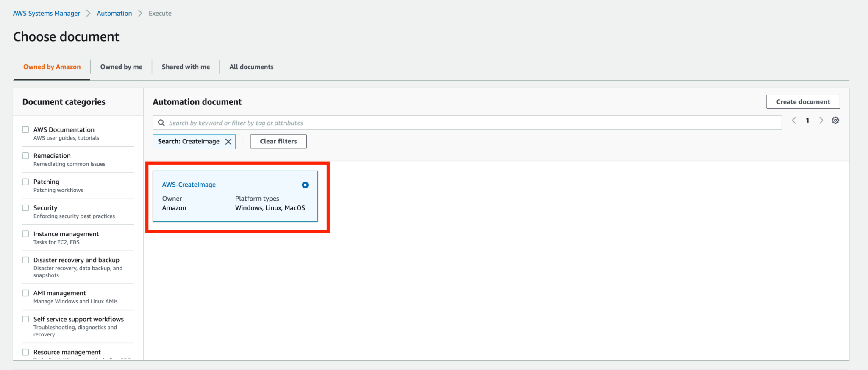
Task: Show the All documents tab
Action: point(251,67)
